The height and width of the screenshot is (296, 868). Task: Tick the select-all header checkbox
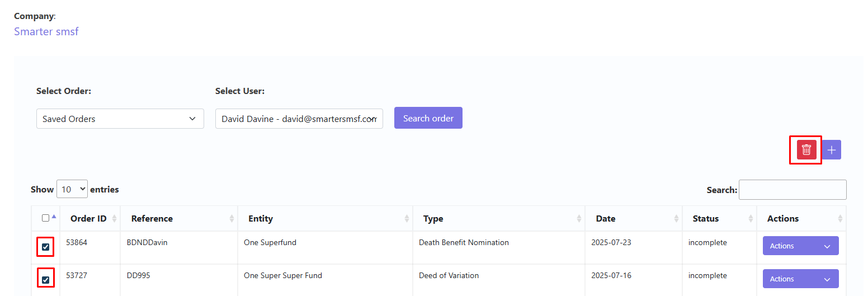point(46,218)
